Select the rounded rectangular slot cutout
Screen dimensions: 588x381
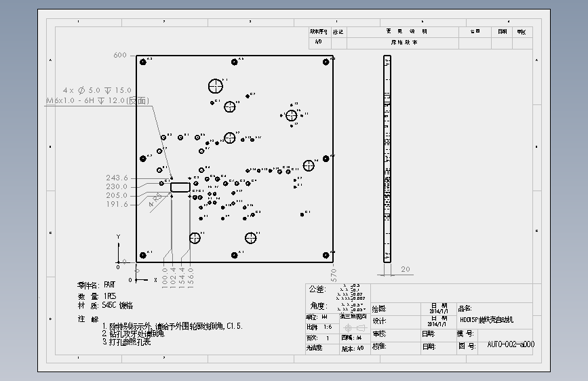point(180,187)
